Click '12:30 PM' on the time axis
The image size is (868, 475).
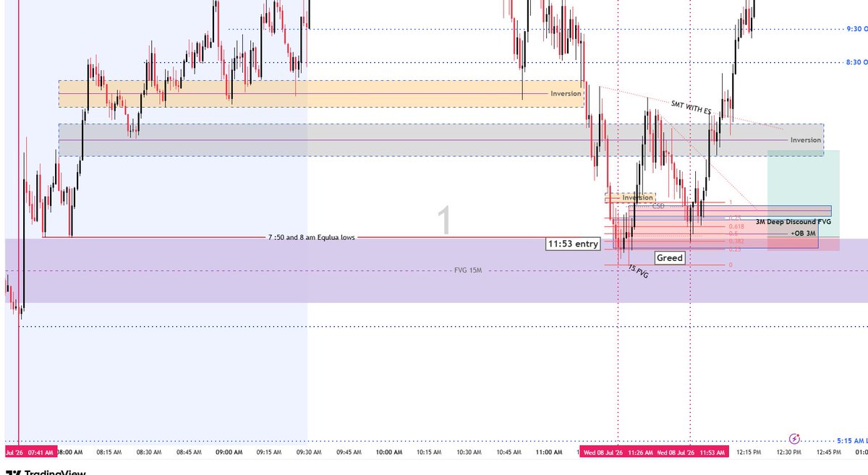coord(788,453)
